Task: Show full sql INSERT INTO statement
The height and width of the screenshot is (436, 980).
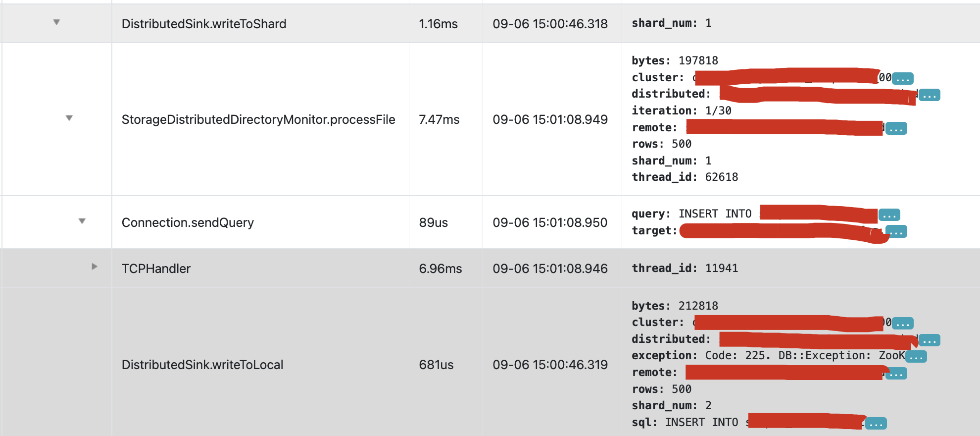Action: tap(876, 424)
